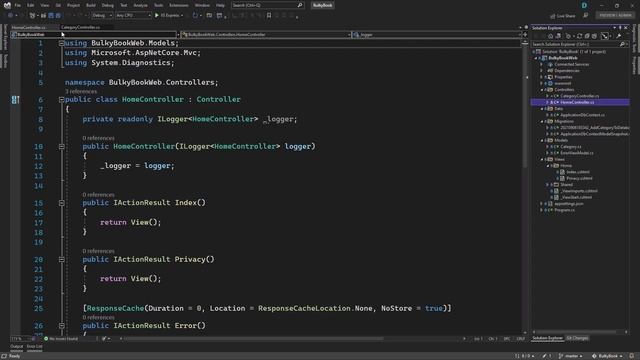The height and width of the screenshot is (360, 640).
Task: Open the Edit menu
Action: point(31,5)
